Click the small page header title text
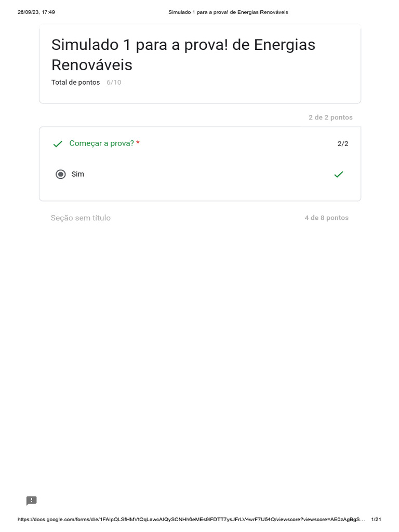The width and height of the screenshot is (399, 532). [228, 12]
